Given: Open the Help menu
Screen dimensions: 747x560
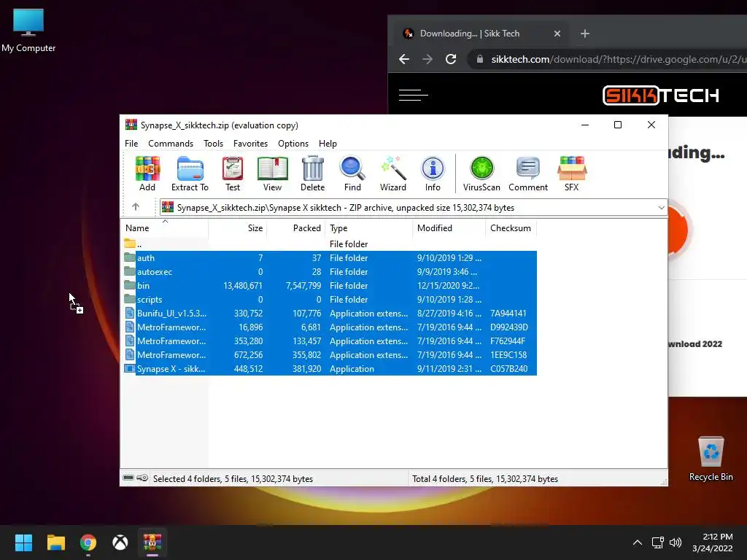Looking at the screenshot, I should [328, 144].
